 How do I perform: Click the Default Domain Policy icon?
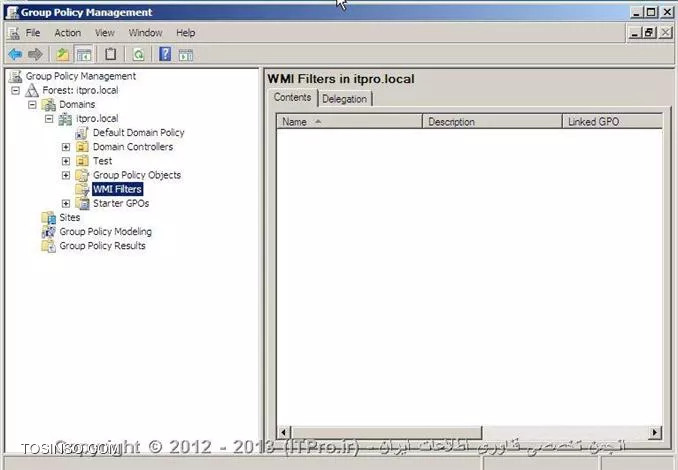[82, 133]
